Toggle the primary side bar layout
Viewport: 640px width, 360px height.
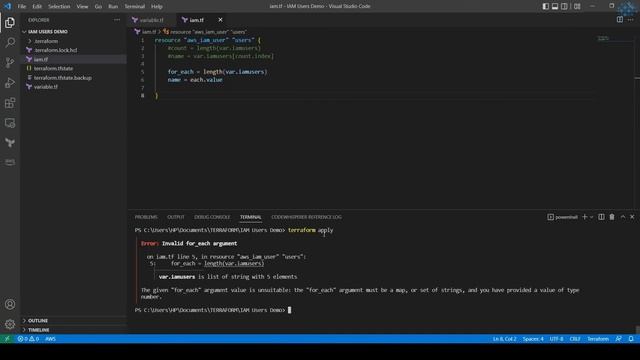coord(545,6)
